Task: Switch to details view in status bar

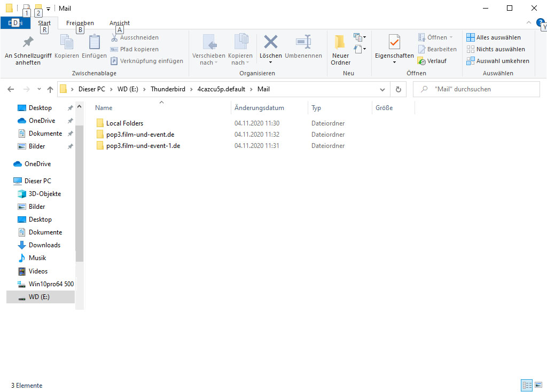Action: point(526,385)
